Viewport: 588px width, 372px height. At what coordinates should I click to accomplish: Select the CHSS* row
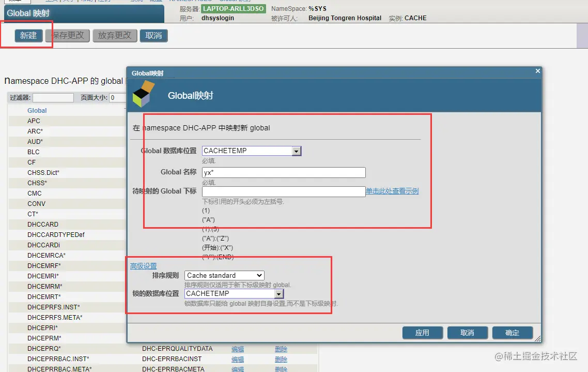click(x=67, y=183)
